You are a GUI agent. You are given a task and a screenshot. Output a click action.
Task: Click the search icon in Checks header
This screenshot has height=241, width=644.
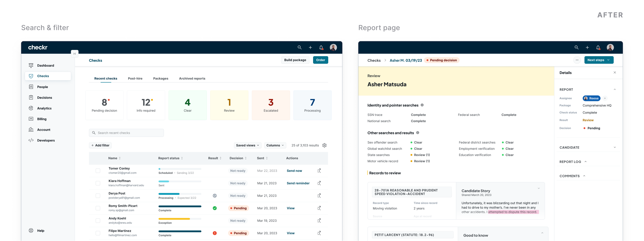point(299,48)
